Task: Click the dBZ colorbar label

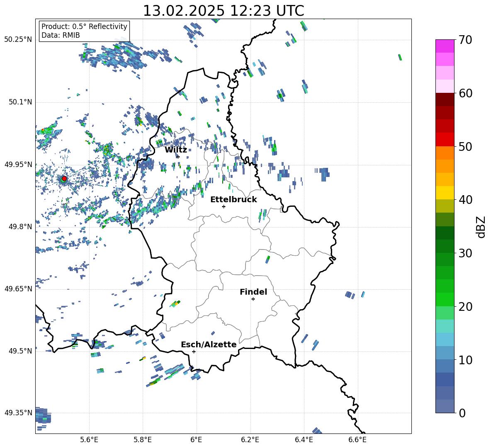Action: (x=481, y=227)
